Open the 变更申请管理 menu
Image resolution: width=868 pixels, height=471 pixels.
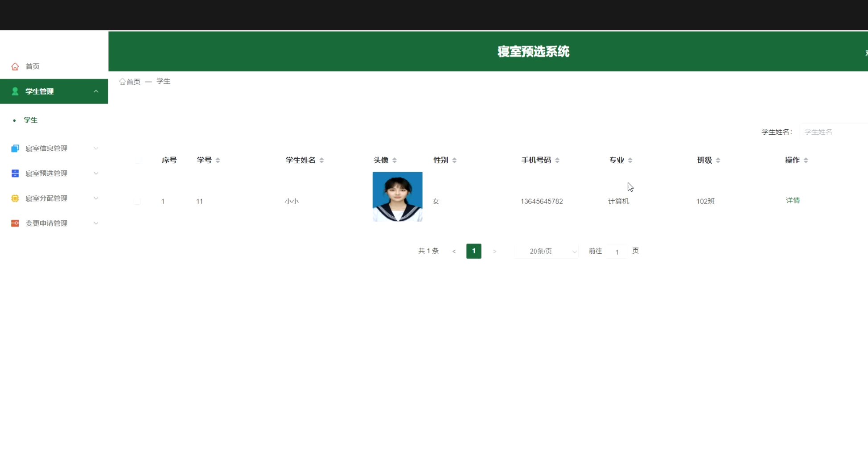(x=46, y=223)
